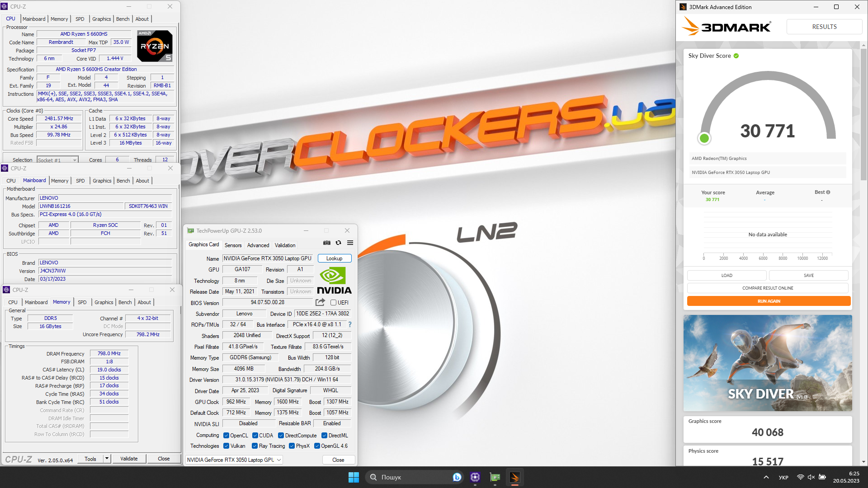
Task: Switch to the Advanced tab in GPU-Z
Action: [x=258, y=245]
